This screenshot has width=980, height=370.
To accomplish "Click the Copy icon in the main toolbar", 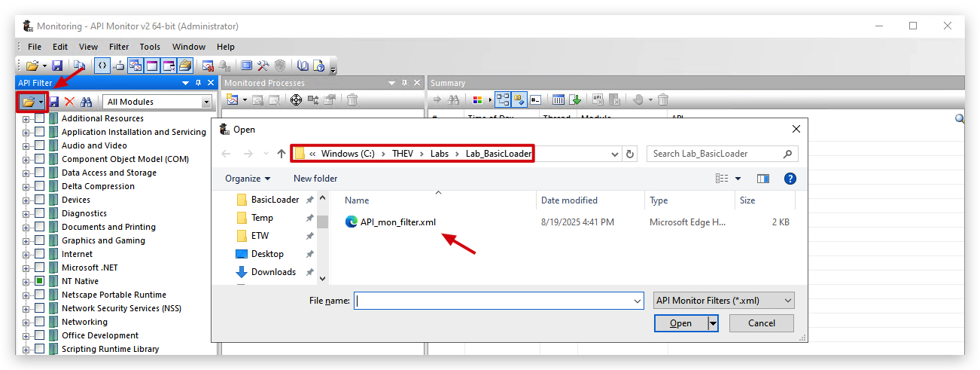I will (78, 66).
